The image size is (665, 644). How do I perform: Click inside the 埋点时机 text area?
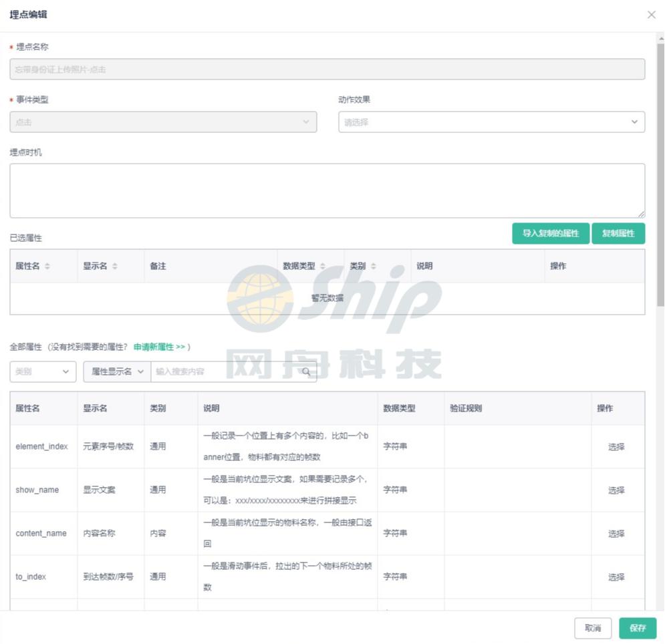[327, 189]
